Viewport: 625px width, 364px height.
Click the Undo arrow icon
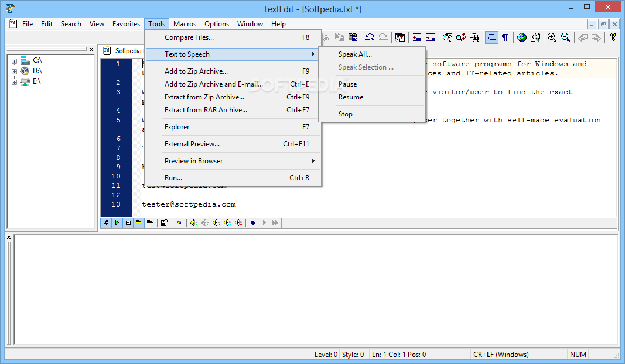click(370, 37)
